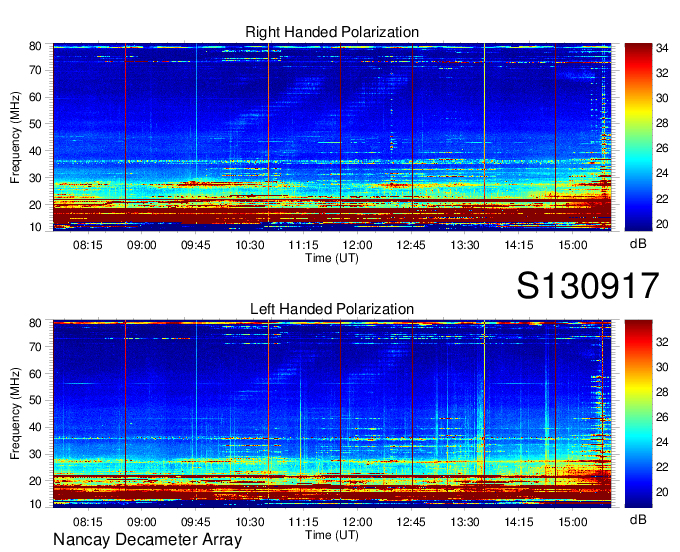Click 12:00 tick of Left Handed plot

click(357, 522)
